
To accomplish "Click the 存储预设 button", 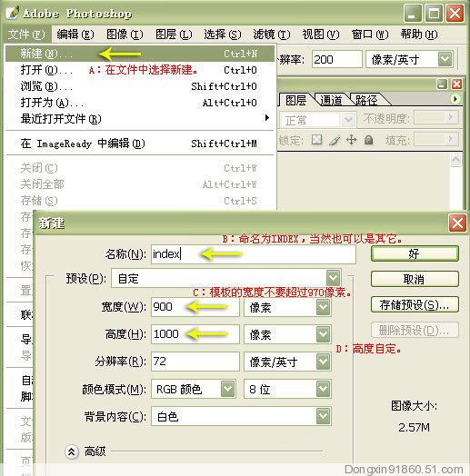I will [415, 304].
